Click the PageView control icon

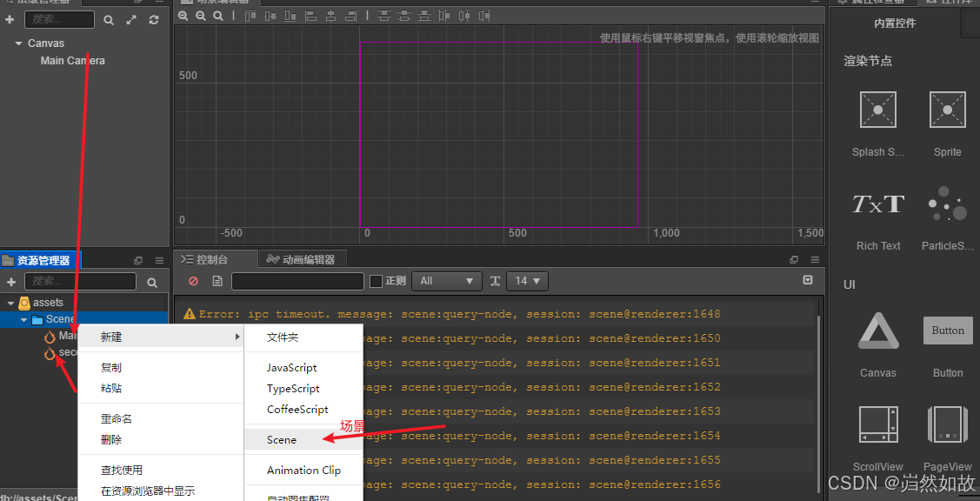[x=948, y=424]
